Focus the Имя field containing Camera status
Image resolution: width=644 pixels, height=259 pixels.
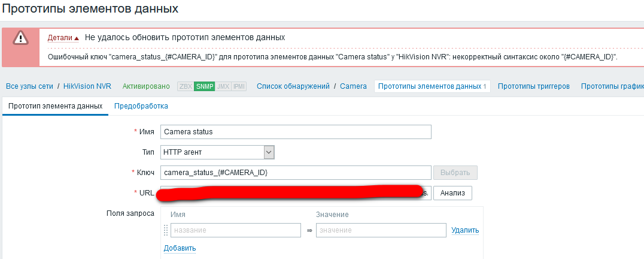(296, 132)
